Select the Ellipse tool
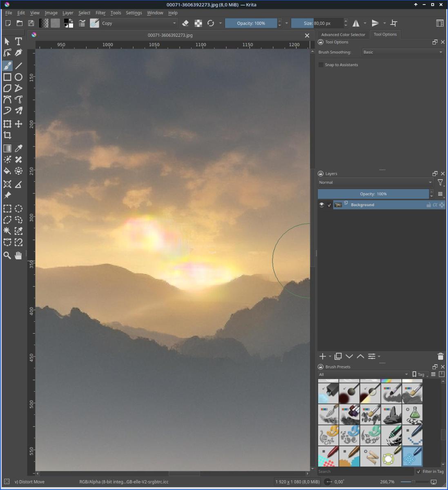Viewport: 448px width, 490px height. coord(18,77)
